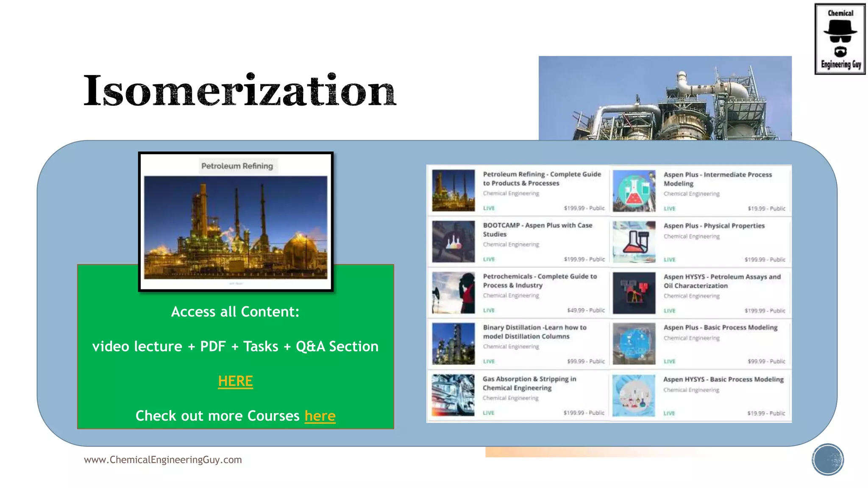Select the Aspen Plus Intermediate flask icon
Image resolution: width=868 pixels, height=488 pixels.
(634, 191)
